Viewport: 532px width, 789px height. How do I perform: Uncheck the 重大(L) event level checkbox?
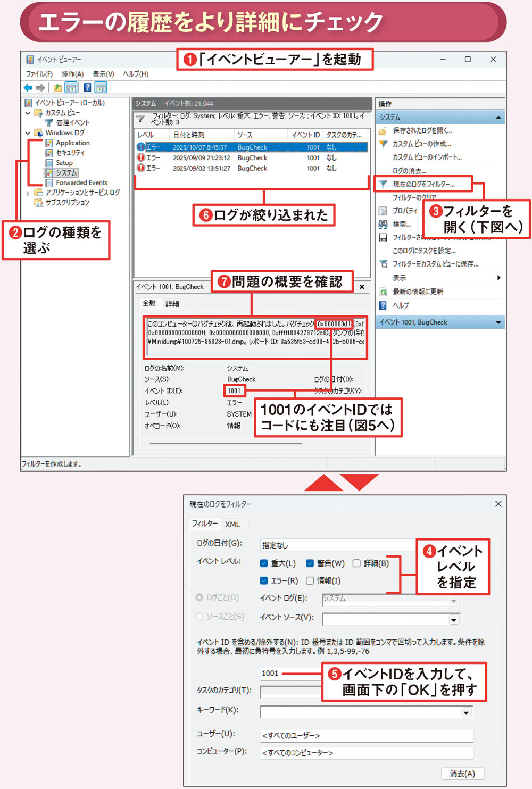point(264,563)
